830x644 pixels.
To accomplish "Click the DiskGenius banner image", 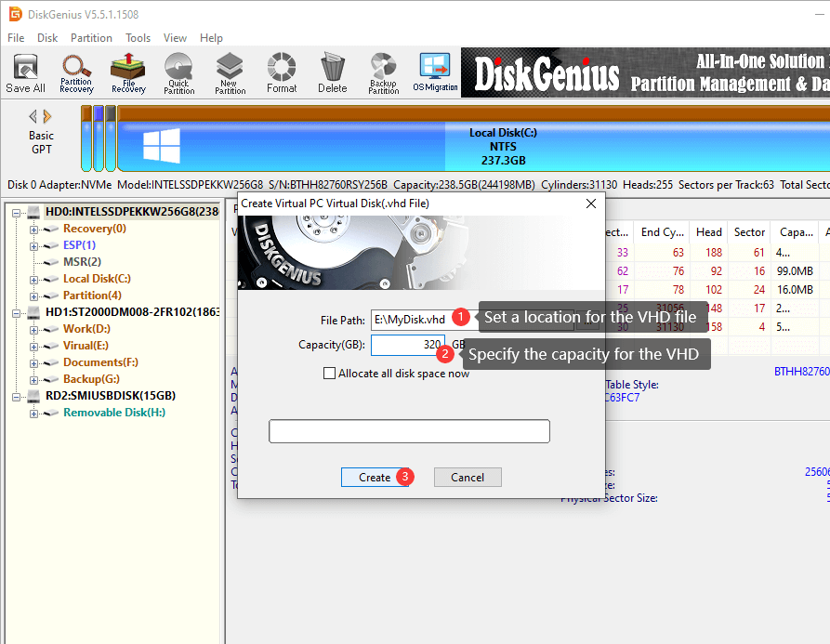I will pyautogui.click(x=645, y=72).
